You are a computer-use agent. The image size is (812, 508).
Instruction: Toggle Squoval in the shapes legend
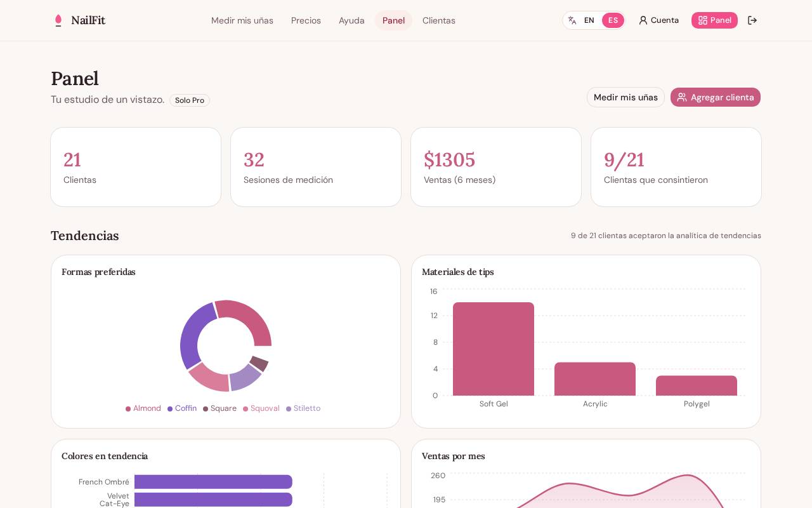[x=261, y=408]
